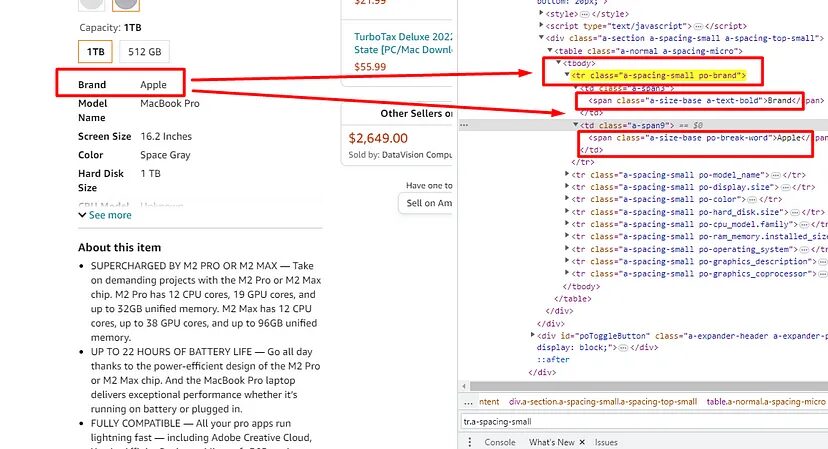Switch to the Issues drawer tab

point(606,442)
